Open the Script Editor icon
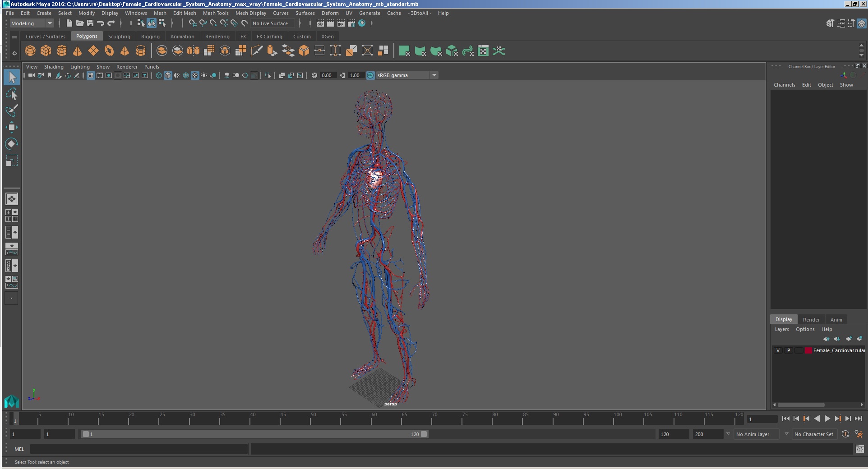The height and width of the screenshot is (469, 868). tap(859, 449)
